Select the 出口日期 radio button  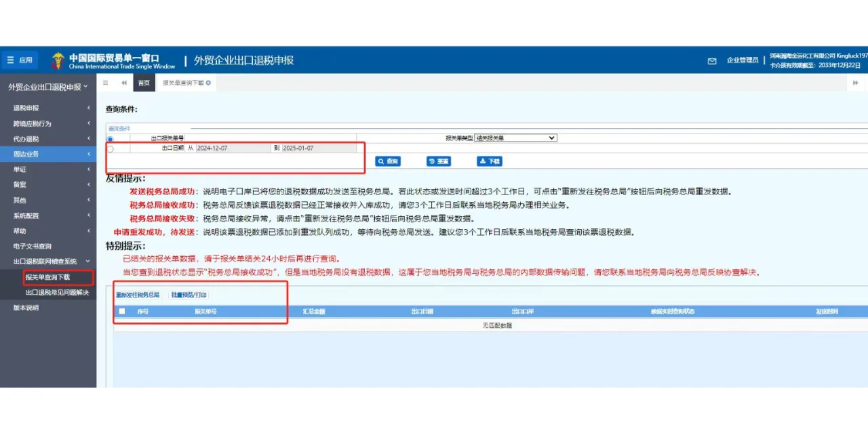click(109, 148)
